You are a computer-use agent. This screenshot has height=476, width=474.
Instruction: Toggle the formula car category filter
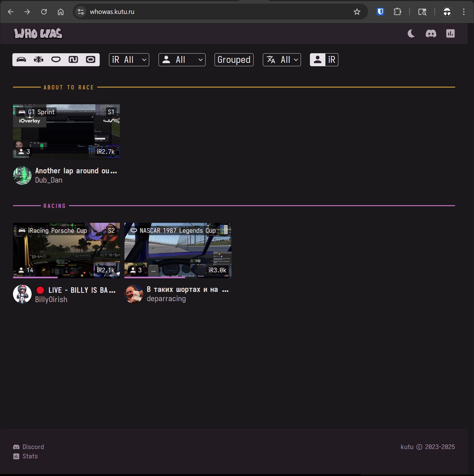(x=39, y=60)
